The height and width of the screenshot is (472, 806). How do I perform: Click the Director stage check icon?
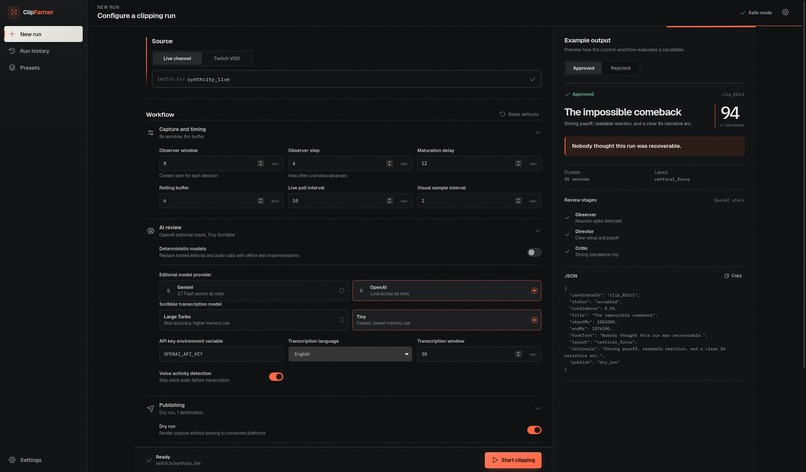click(567, 234)
